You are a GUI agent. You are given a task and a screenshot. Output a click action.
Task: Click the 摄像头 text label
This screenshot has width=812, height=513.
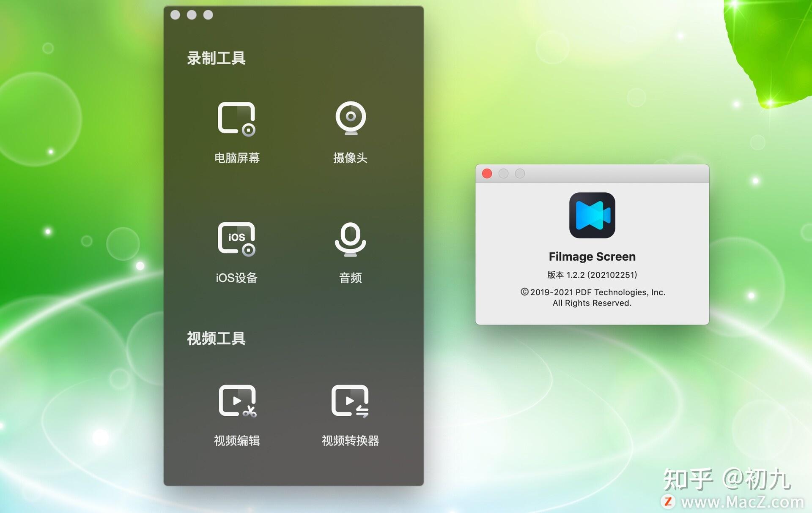coord(350,158)
